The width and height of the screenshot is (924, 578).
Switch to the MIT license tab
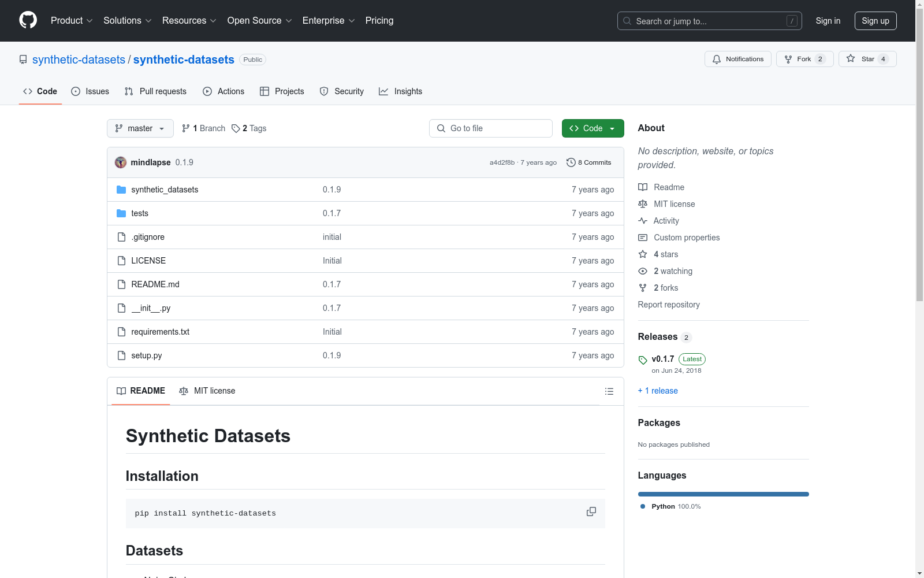[207, 391]
